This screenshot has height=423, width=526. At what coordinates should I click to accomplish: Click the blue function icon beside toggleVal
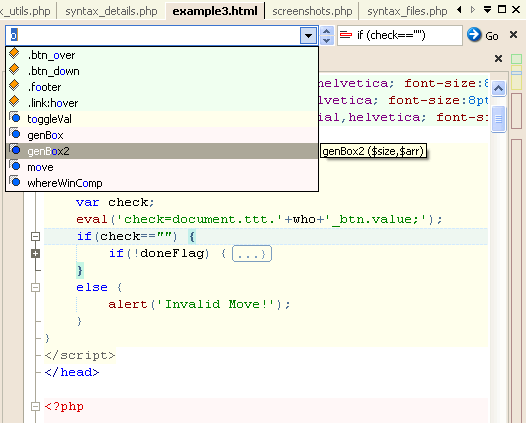coord(15,117)
